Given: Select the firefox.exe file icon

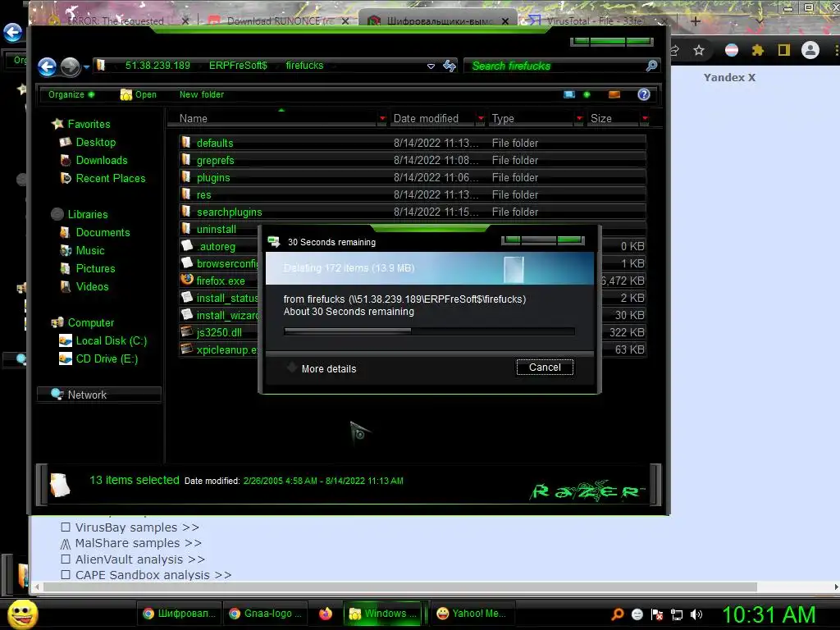Looking at the screenshot, I should pos(187,280).
